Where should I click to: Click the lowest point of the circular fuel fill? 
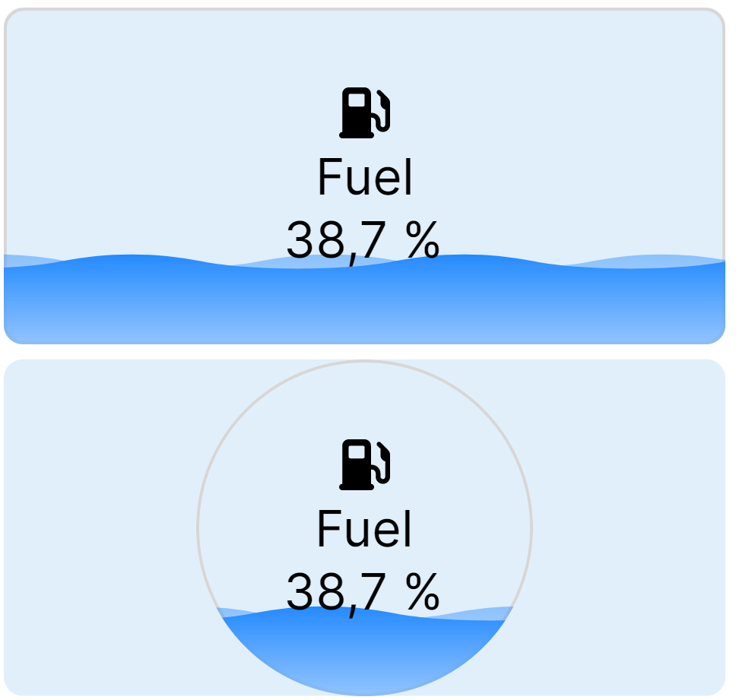coord(365,689)
